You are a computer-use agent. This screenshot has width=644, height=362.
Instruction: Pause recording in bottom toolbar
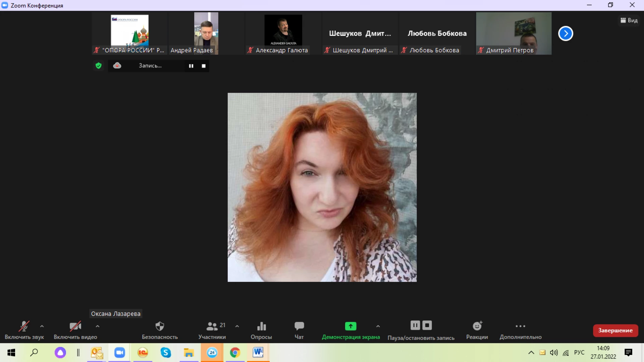click(415, 325)
